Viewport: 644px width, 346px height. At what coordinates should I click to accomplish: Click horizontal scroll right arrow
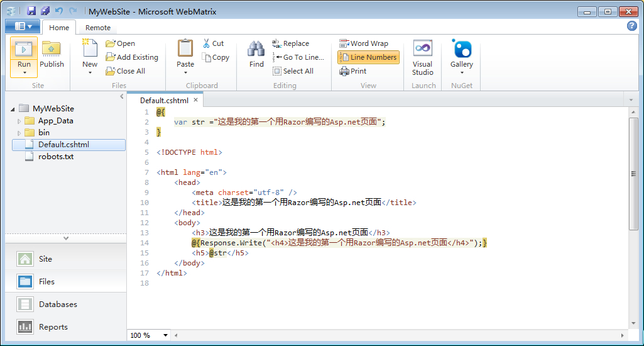(622, 335)
